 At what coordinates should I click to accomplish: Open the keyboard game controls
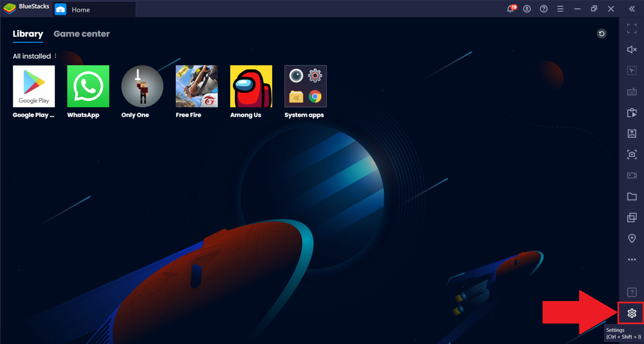[x=632, y=91]
